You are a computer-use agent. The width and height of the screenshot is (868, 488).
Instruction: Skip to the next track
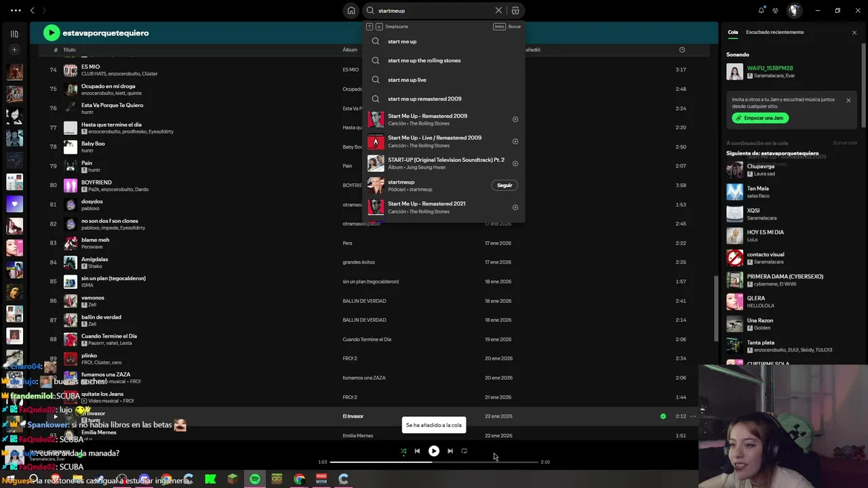tap(450, 451)
